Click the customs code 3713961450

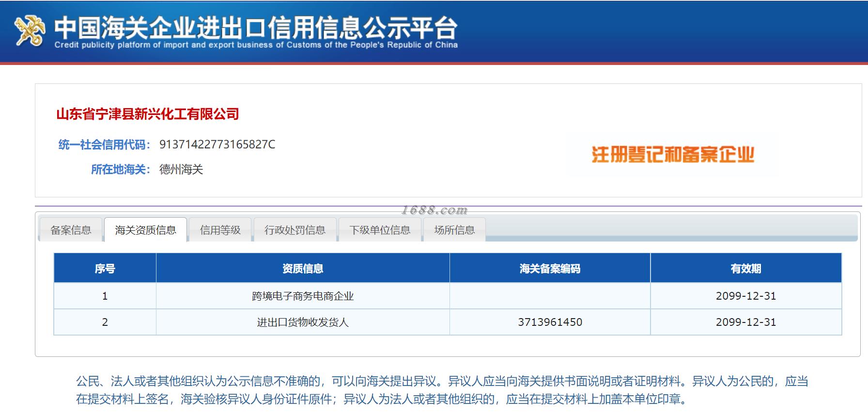(x=550, y=322)
